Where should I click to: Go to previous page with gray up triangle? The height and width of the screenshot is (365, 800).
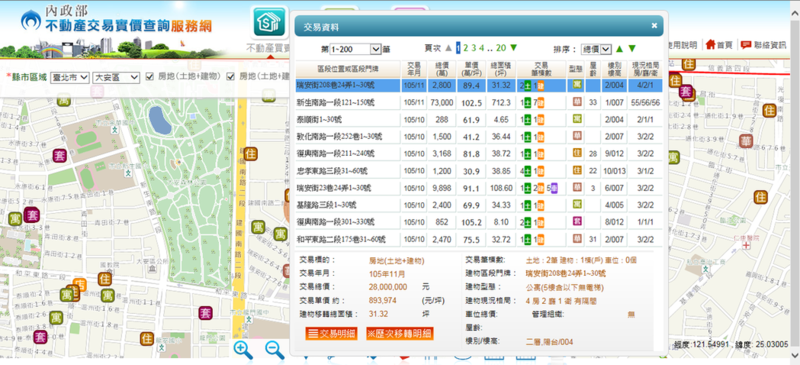click(x=448, y=48)
